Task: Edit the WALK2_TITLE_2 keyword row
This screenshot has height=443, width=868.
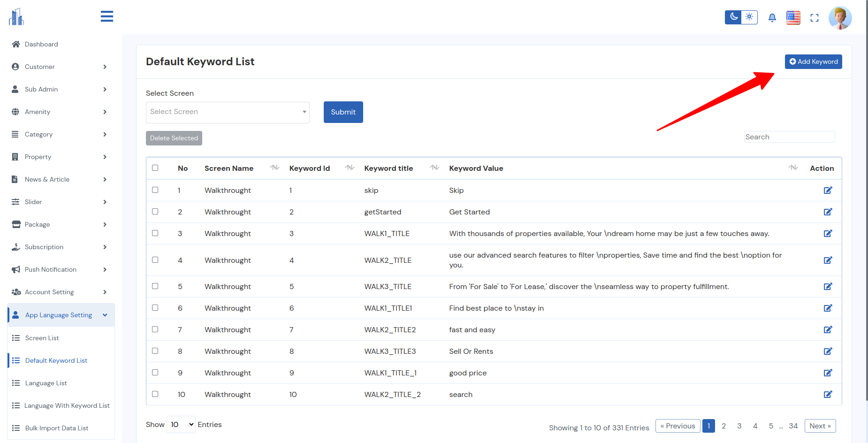Action: 828,394
